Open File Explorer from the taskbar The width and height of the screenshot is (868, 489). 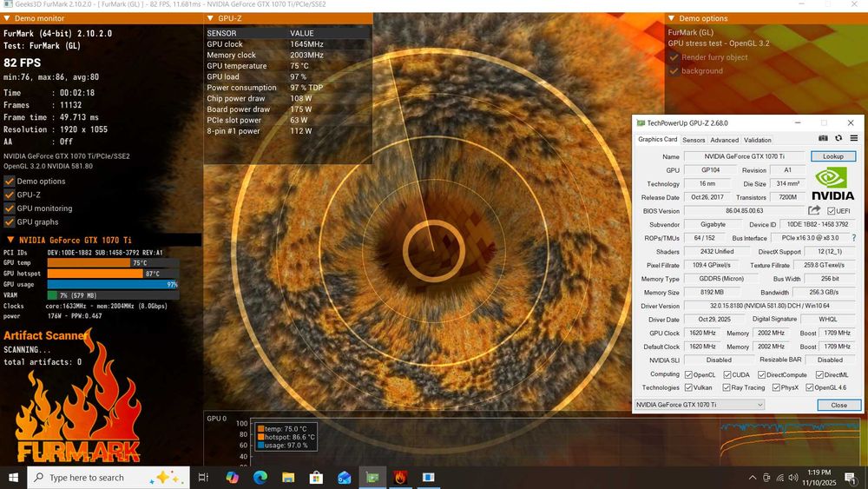tap(287, 478)
